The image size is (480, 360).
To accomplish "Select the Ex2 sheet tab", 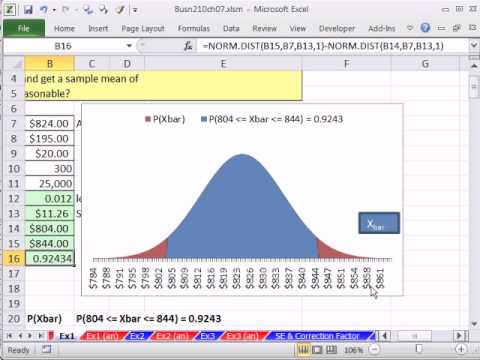I will point(137,336).
